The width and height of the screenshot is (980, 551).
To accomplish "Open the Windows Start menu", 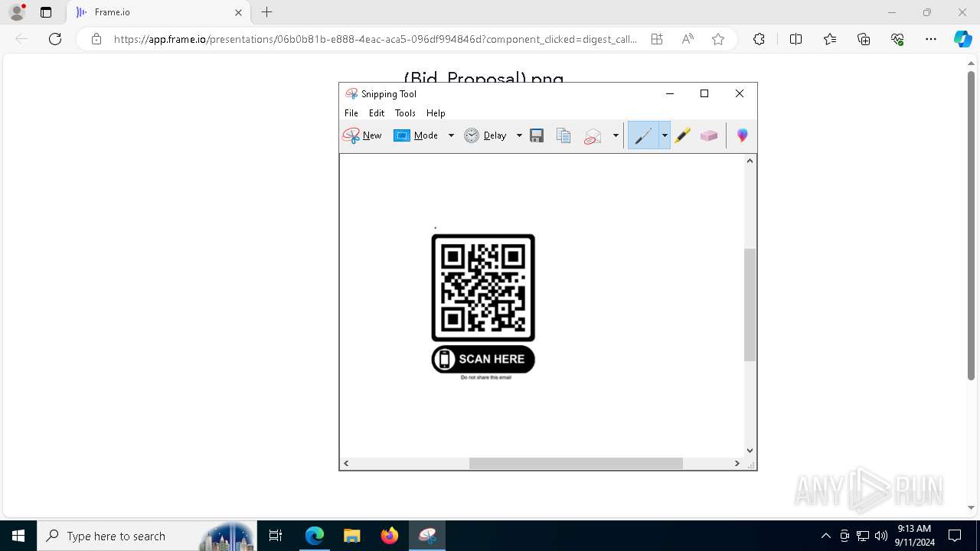I will point(18,536).
